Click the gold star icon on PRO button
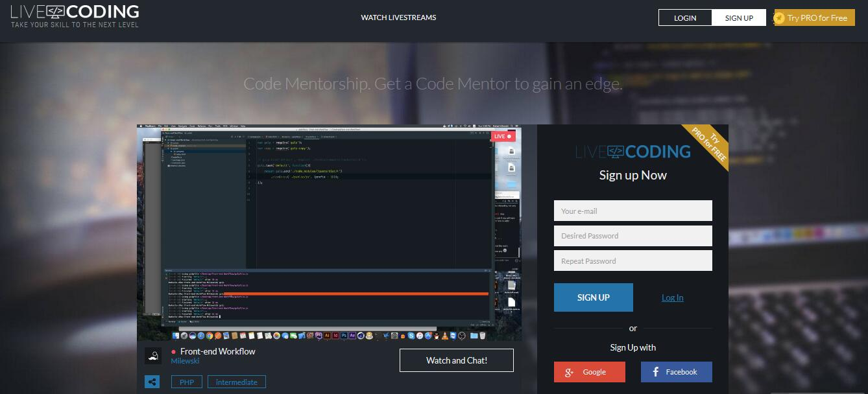The width and height of the screenshot is (868, 394). pos(780,18)
